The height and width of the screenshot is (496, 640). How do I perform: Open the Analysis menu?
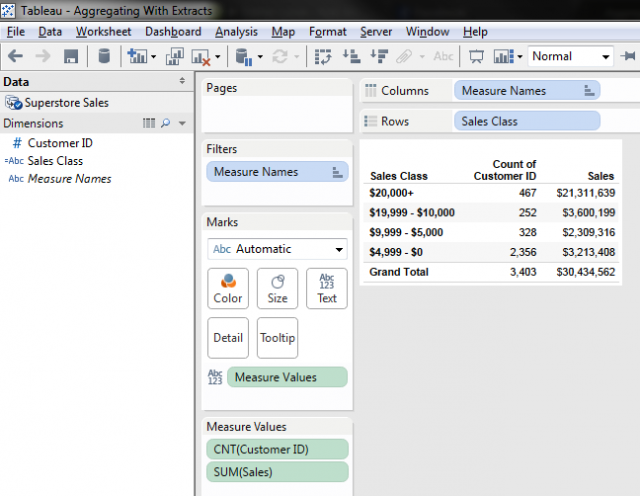[x=236, y=32]
